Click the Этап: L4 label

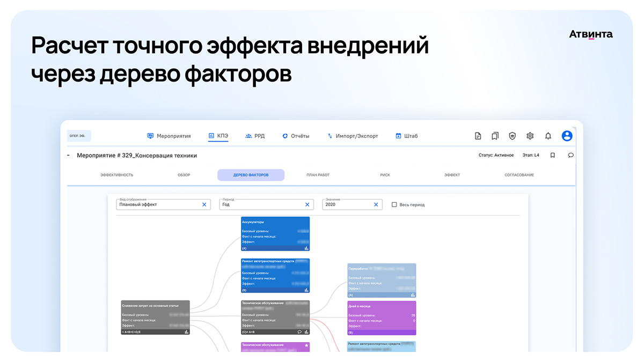click(530, 155)
